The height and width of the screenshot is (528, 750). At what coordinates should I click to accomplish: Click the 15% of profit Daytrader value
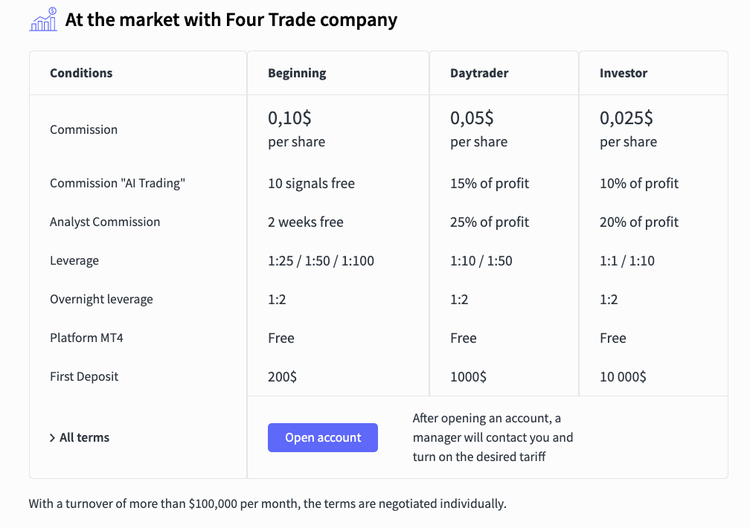(x=490, y=183)
